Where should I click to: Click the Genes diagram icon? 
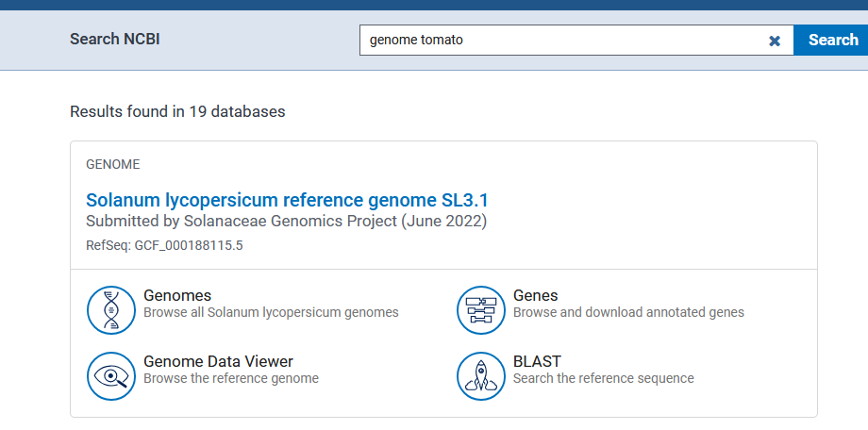coord(481,310)
